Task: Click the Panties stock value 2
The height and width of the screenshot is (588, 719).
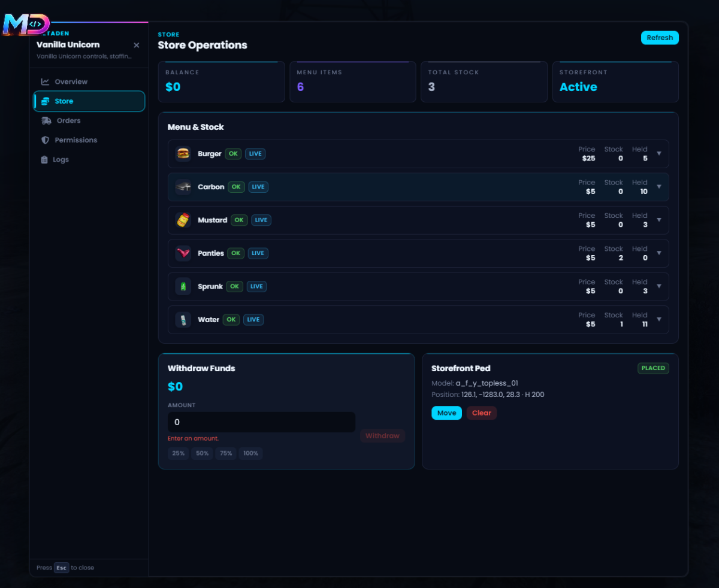Action: [621, 258]
